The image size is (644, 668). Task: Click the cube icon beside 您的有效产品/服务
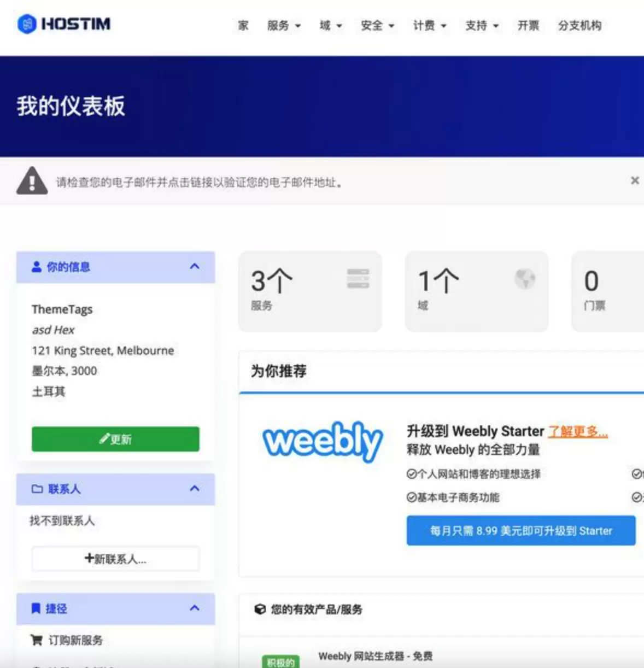tap(260, 609)
